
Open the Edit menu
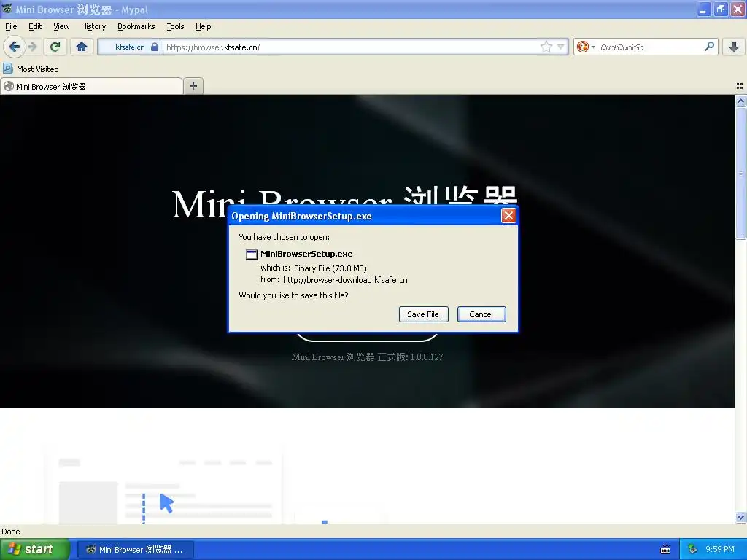(35, 26)
